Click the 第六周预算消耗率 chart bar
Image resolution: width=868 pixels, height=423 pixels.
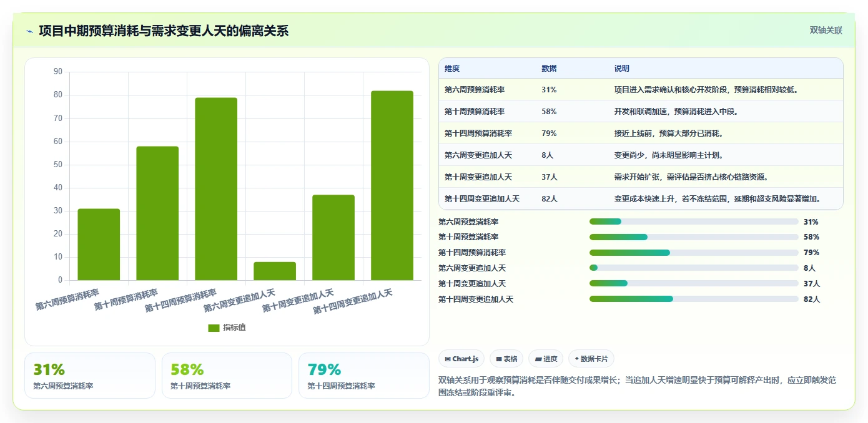pyautogui.click(x=99, y=245)
